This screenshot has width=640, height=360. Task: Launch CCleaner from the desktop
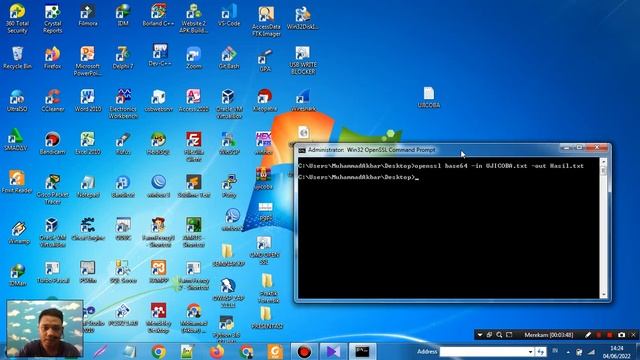[52, 100]
